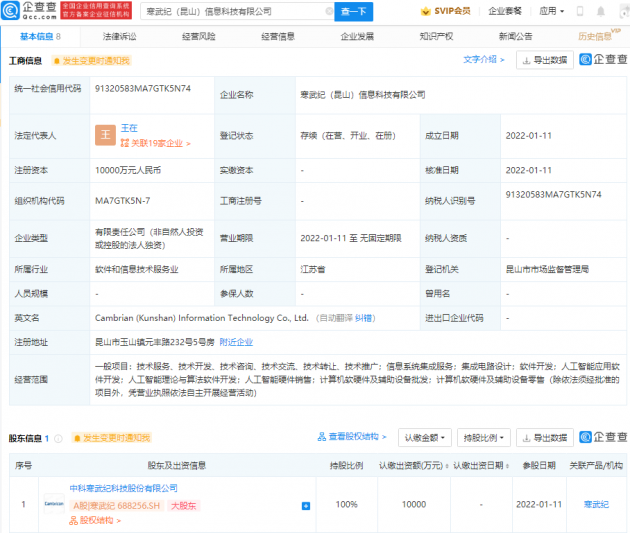Open related product 寒武纪 link
The image size is (630, 533).
pyautogui.click(x=596, y=504)
